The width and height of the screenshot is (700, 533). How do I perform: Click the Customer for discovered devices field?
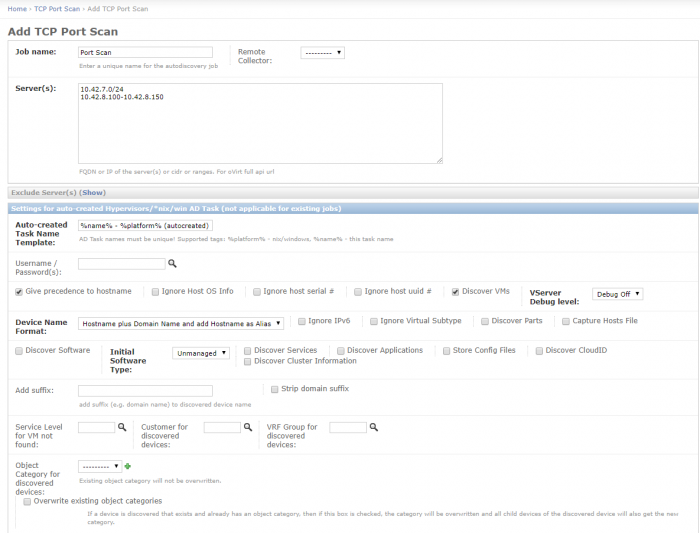tap(222, 427)
